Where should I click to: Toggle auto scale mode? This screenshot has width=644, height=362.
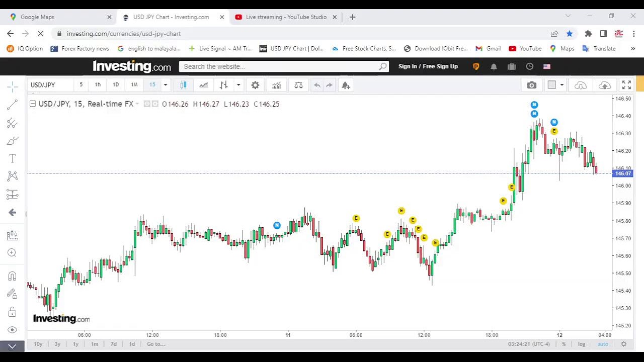pyautogui.click(x=603, y=344)
